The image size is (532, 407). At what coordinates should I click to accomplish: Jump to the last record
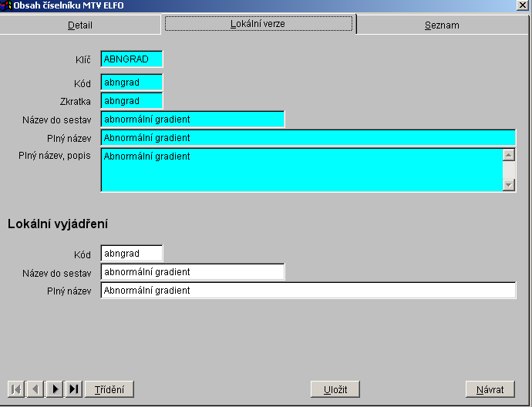[74, 389]
